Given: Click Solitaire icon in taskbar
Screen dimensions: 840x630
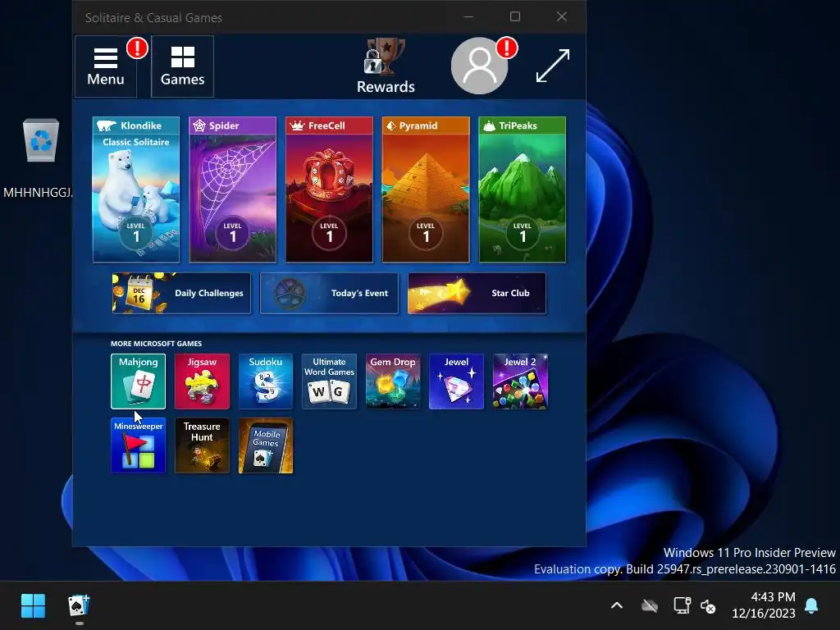Looking at the screenshot, I should pos(80,606).
